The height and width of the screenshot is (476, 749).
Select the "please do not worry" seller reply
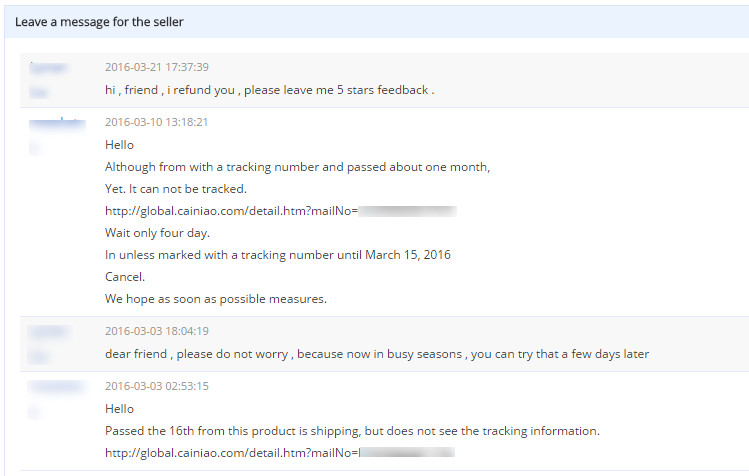[384, 353]
